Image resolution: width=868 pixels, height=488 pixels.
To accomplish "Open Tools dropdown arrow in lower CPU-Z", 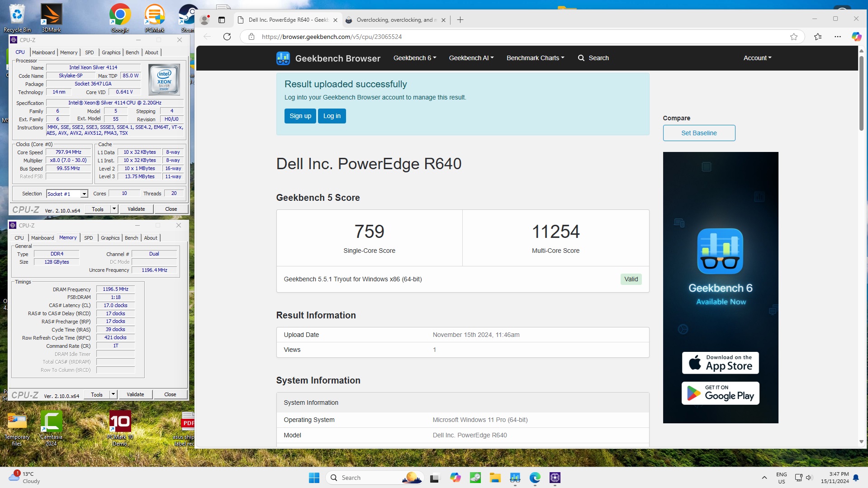I will click(x=113, y=394).
